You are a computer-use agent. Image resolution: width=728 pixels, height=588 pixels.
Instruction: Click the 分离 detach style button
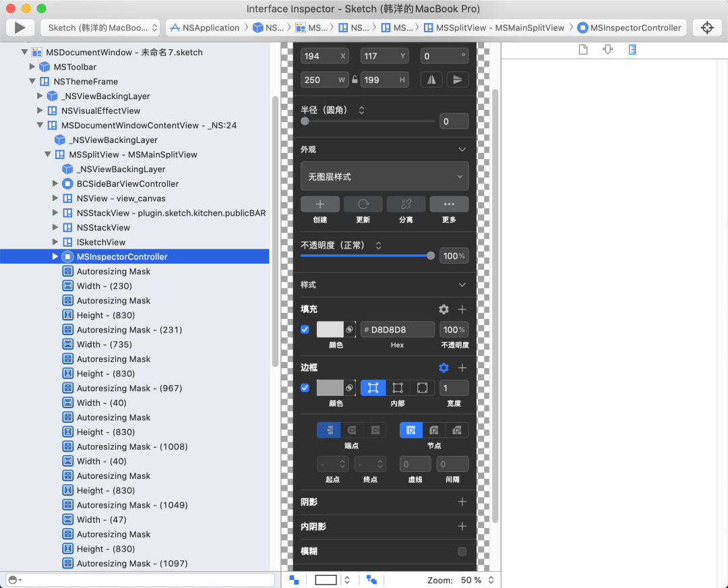[406, 204]
